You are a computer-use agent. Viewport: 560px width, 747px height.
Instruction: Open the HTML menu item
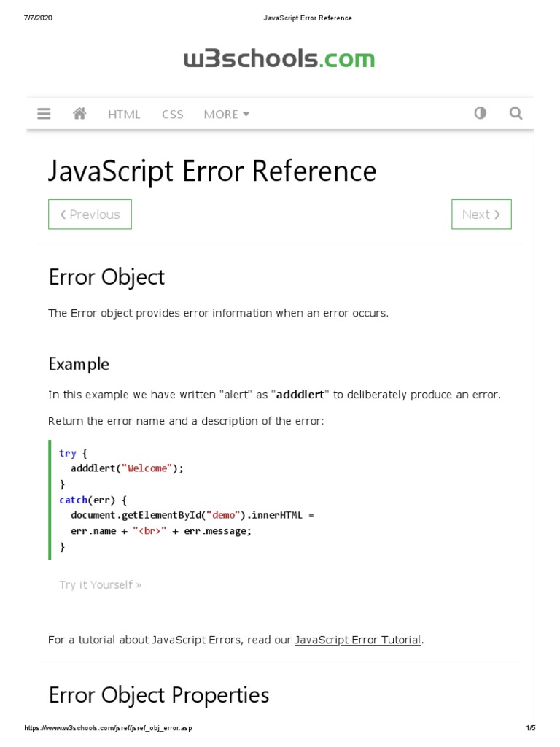(124, 114)
